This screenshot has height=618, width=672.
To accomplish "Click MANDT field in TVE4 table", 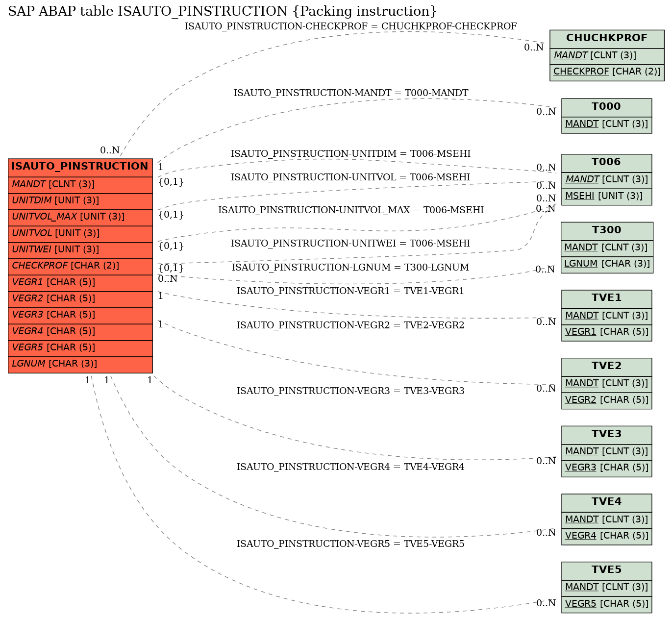I will tap(606, 520).
